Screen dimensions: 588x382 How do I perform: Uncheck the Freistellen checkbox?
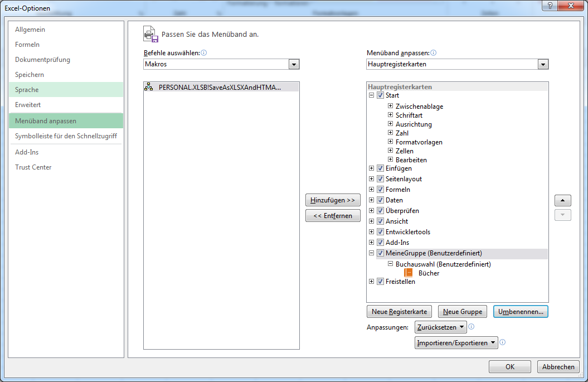(x=380, y=282)
